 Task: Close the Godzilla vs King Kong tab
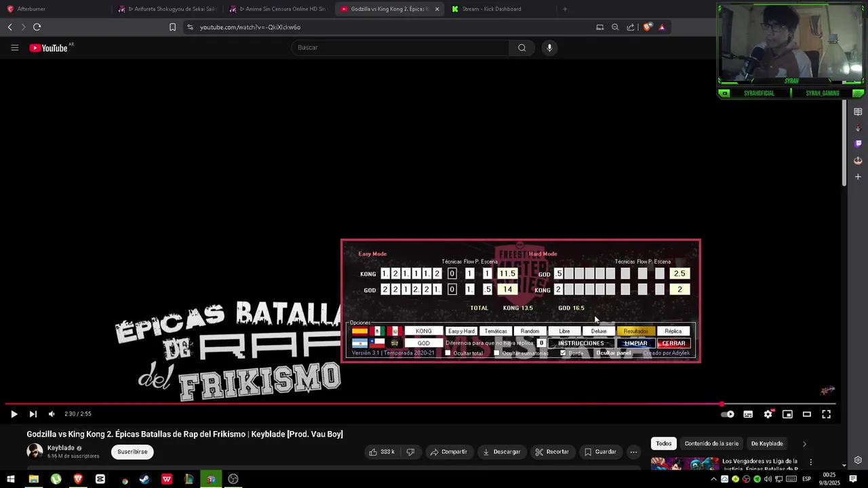coord(437,9)
